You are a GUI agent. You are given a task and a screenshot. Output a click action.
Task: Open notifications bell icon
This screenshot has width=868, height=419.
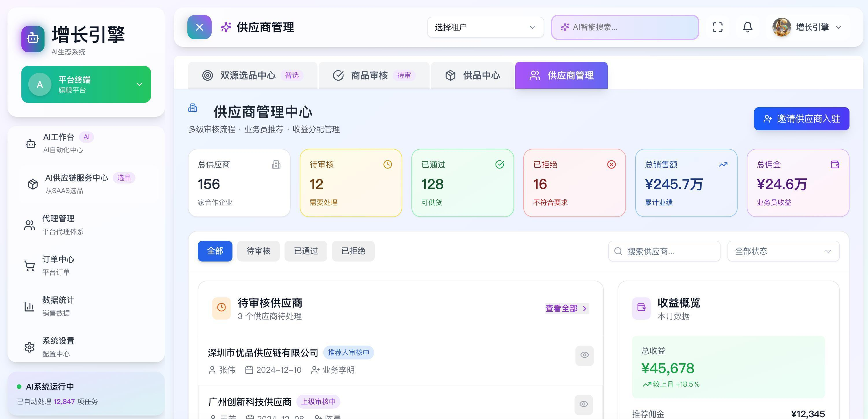(x=747, y=27)
